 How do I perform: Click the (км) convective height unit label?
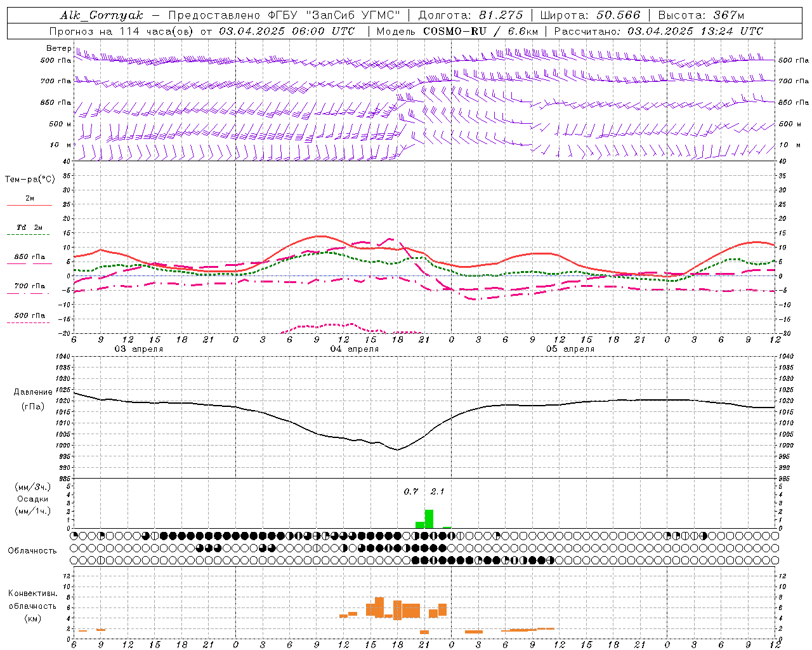[32, 618]
